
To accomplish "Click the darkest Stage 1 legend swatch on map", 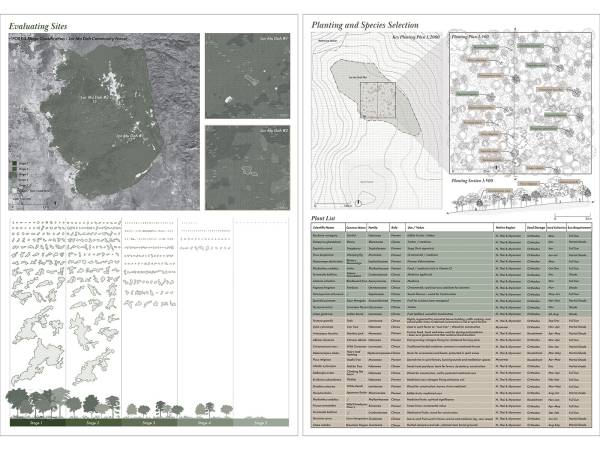I will click(15, 163).
